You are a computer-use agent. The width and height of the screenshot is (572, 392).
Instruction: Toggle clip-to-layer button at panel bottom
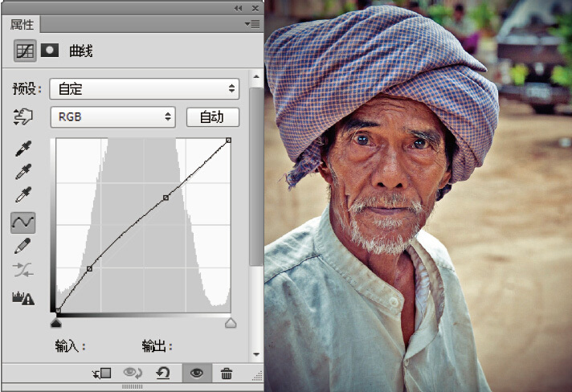click(x=102, y=373)
